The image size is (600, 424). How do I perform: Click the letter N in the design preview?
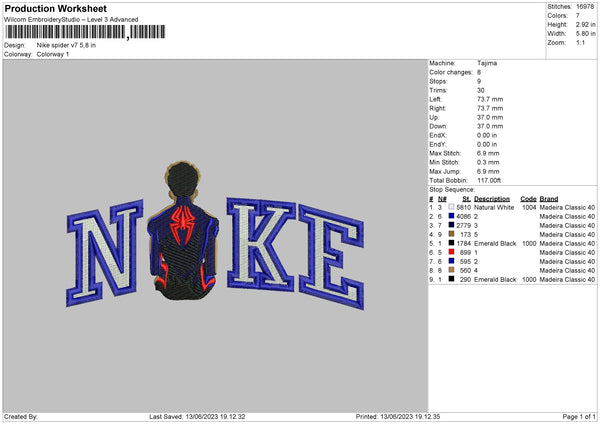(104, 253)
